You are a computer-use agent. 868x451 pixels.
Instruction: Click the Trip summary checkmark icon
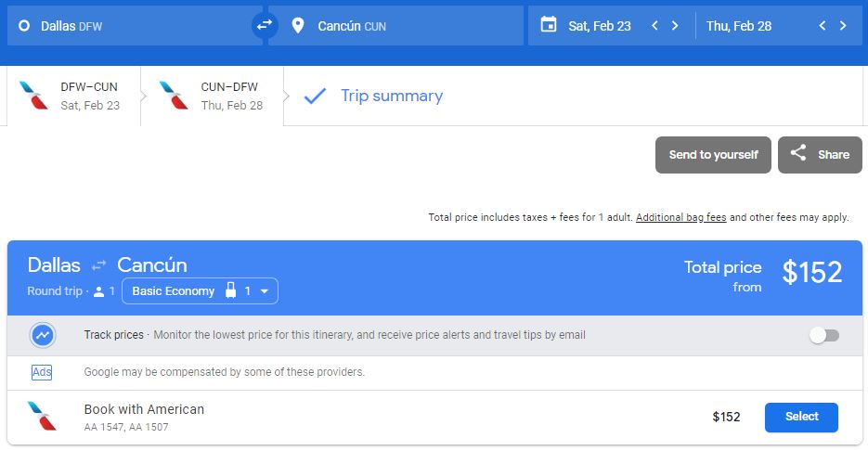click(x=315, y=96)
